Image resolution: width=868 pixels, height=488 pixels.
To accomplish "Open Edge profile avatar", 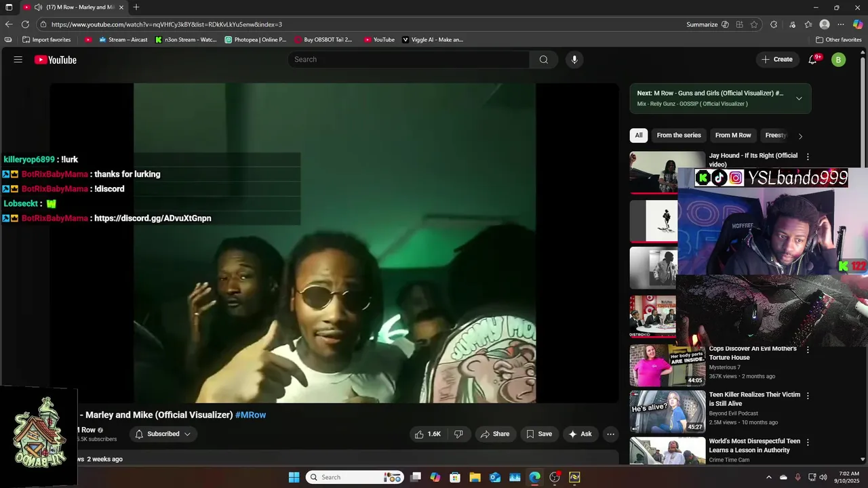I will [825, 24].
